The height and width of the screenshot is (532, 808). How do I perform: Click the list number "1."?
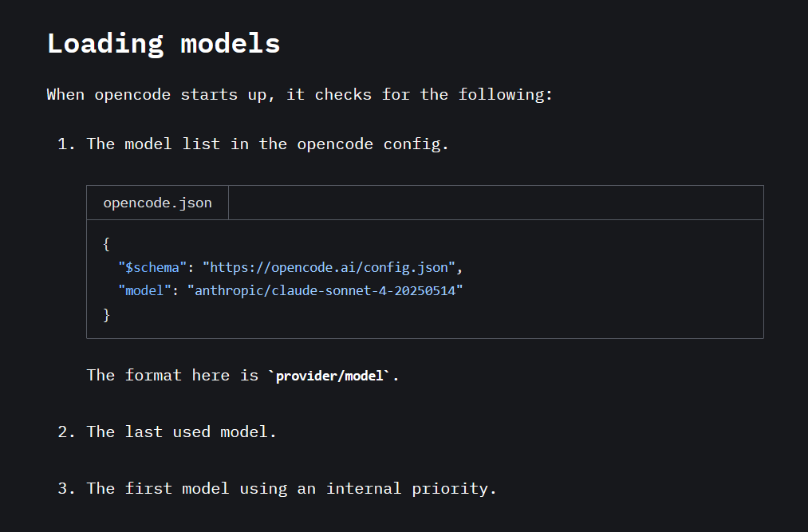(x=66, y=144)
